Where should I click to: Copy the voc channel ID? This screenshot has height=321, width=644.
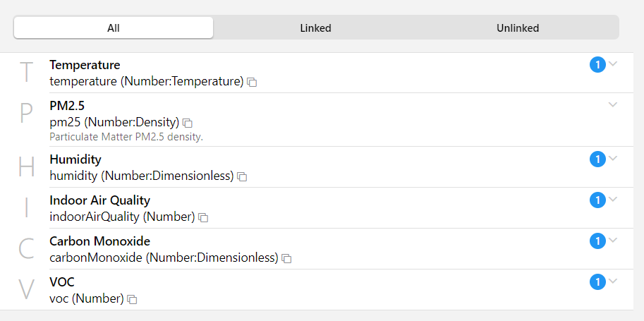(x=132, y=299)
